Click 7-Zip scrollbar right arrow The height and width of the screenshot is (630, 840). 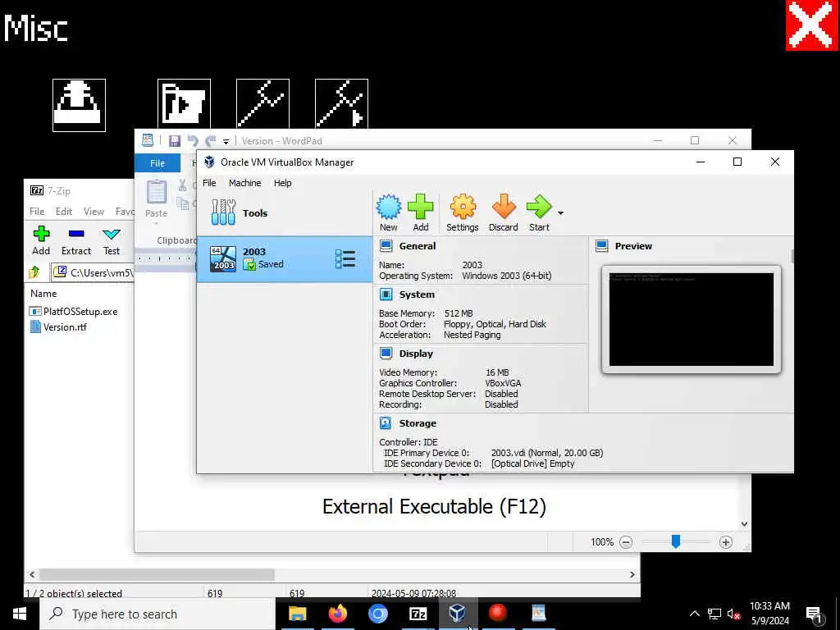(x=632, y=574)
